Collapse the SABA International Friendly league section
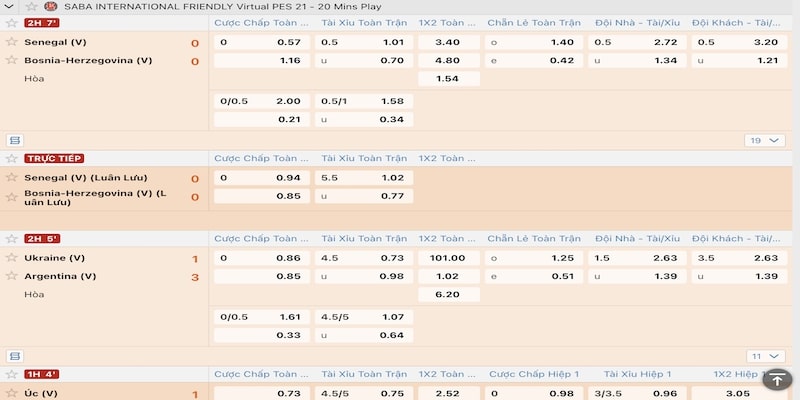The width and height of the screenshot is (800, 400). point(9,6)
